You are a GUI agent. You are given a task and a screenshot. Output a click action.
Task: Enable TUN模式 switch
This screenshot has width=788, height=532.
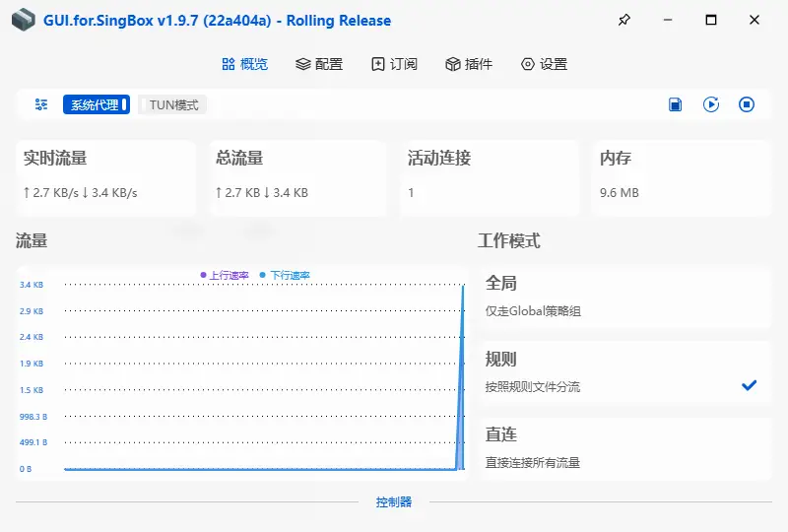pyautogui.click(x=171, y=104)
